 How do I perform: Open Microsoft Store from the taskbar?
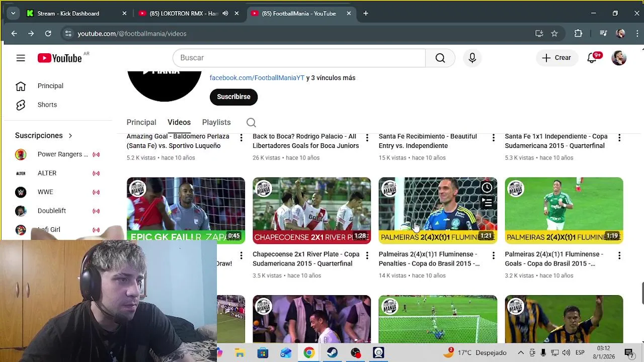pyautogui.click(x=263, y=353)
